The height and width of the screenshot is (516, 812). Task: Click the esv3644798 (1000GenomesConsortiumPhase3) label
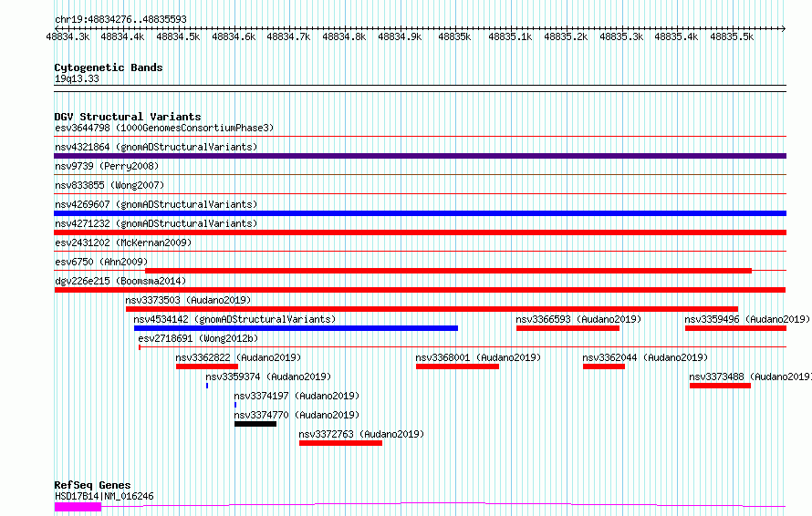164,128
